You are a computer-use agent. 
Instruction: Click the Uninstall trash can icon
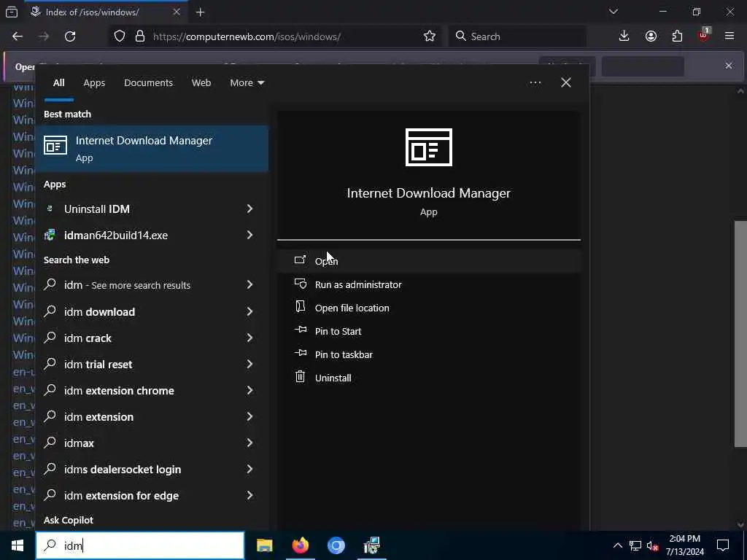pos(300,377)
